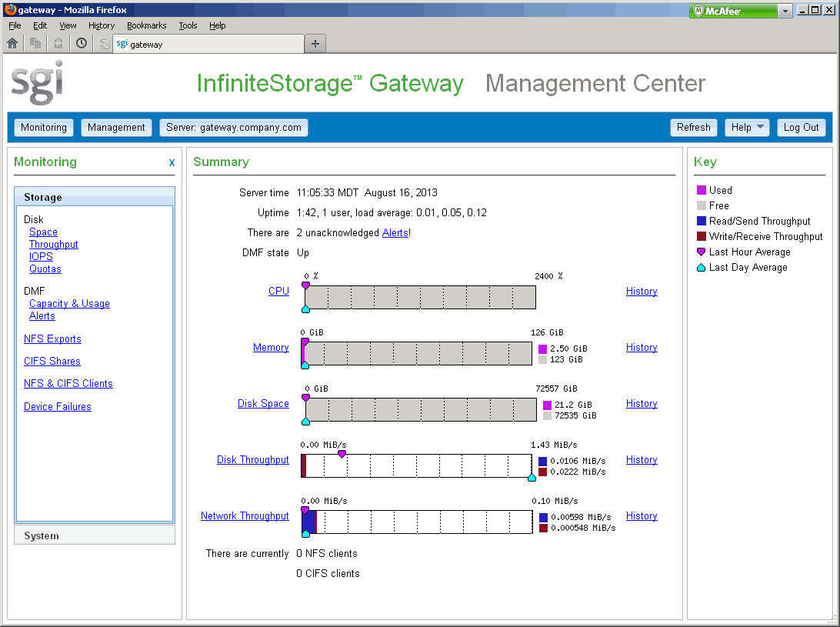Open the Network Throughput link
The height and width of the screenshot is (627, 840).
coord(245,516)
